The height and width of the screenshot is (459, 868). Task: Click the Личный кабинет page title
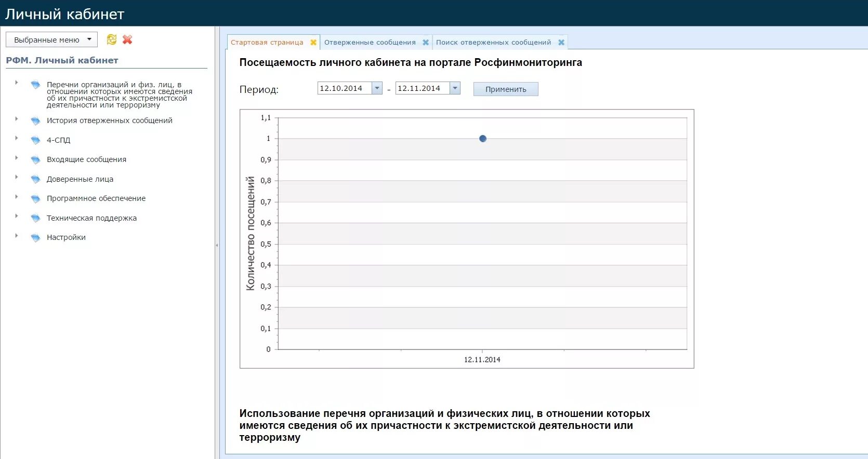[65, 14]
